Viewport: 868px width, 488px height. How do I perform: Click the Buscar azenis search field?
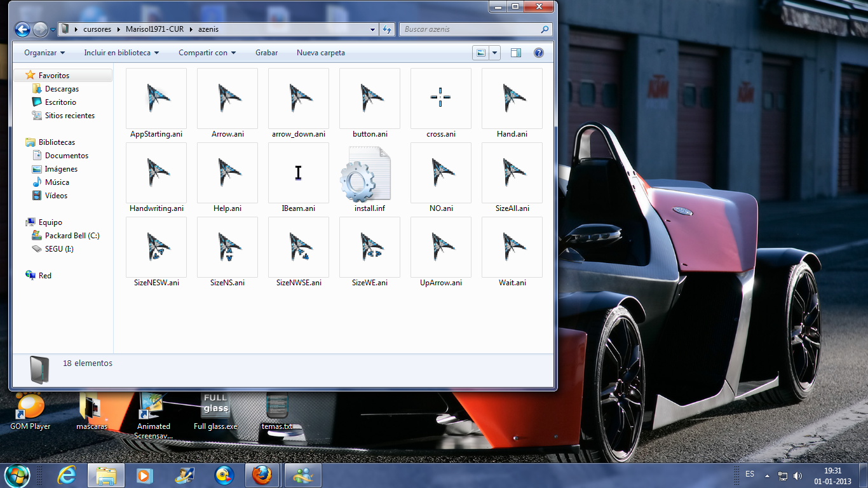tap(477, 29)
